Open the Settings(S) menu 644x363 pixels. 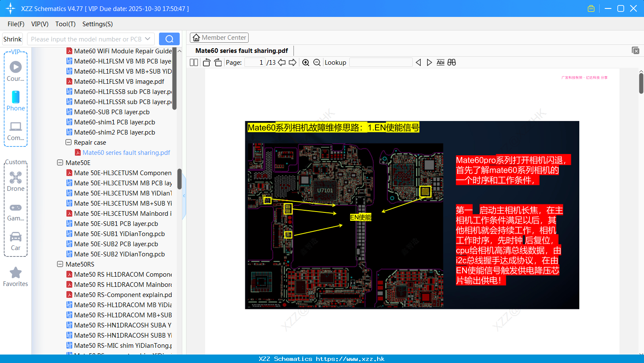pos(98,24)
